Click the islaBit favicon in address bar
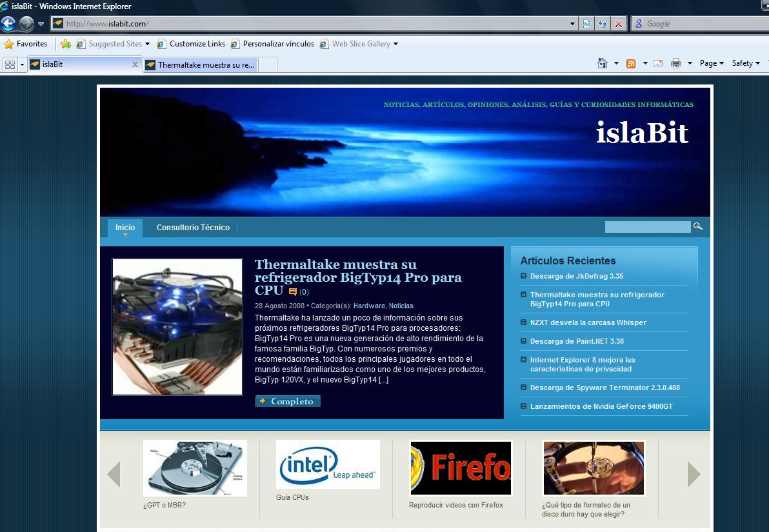 58,23
